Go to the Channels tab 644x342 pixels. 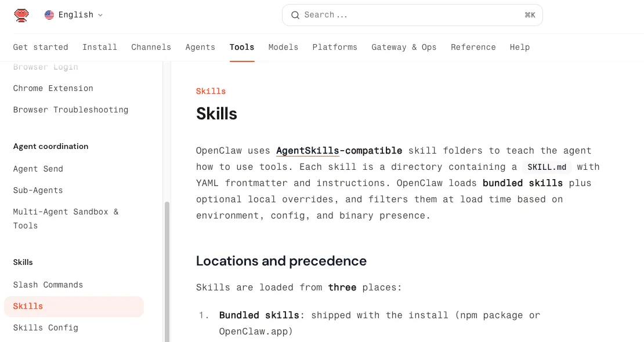click(x=151, y=47)
